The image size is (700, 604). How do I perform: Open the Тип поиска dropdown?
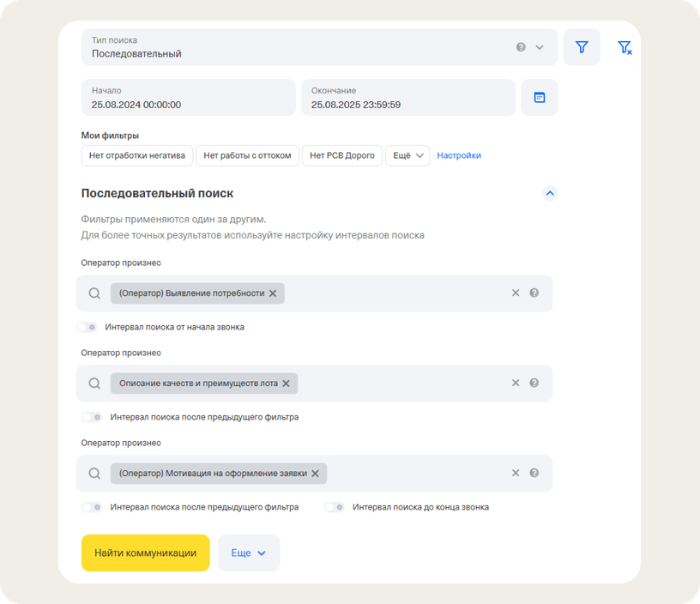tap(540, 47)
